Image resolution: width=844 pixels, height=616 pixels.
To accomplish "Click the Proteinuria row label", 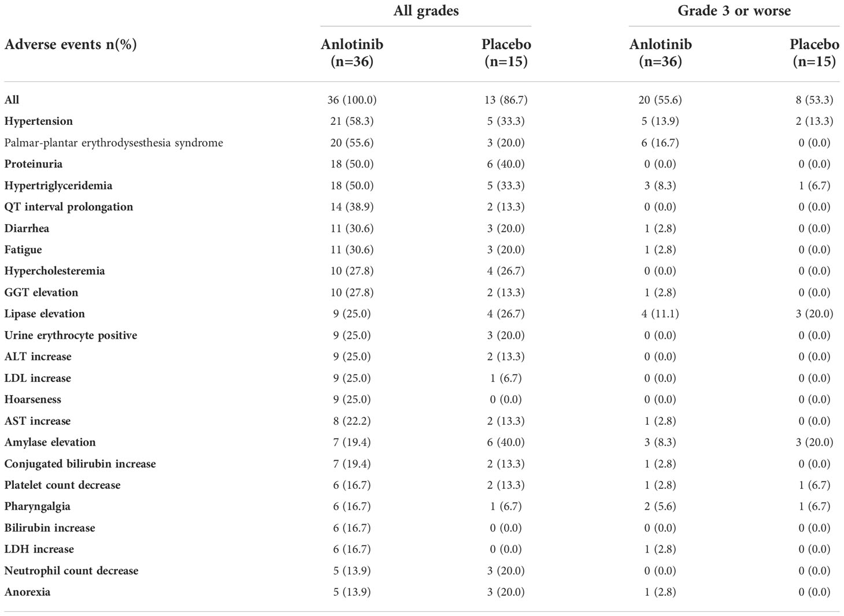I will tap(34, 164).
